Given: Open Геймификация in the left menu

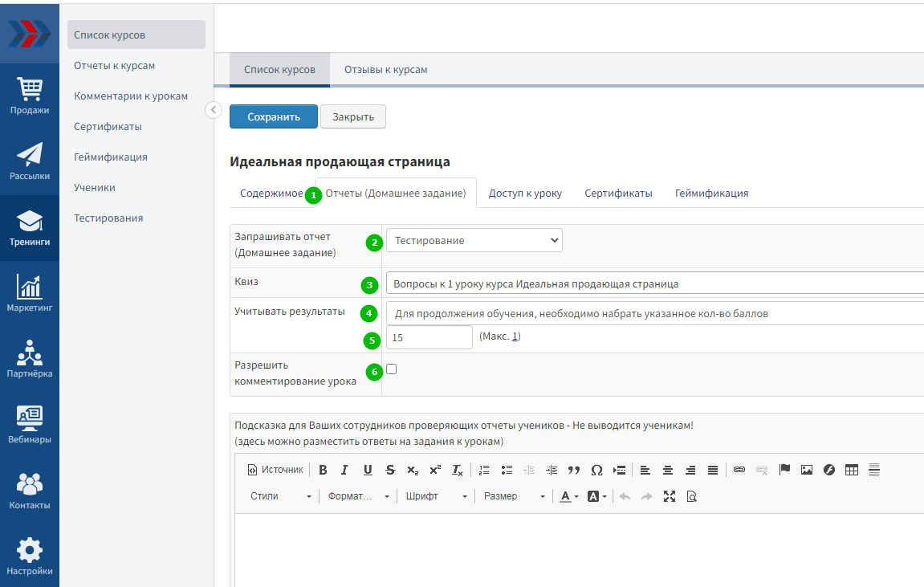Looking at the screenshot, I should (x=111, y=157).
